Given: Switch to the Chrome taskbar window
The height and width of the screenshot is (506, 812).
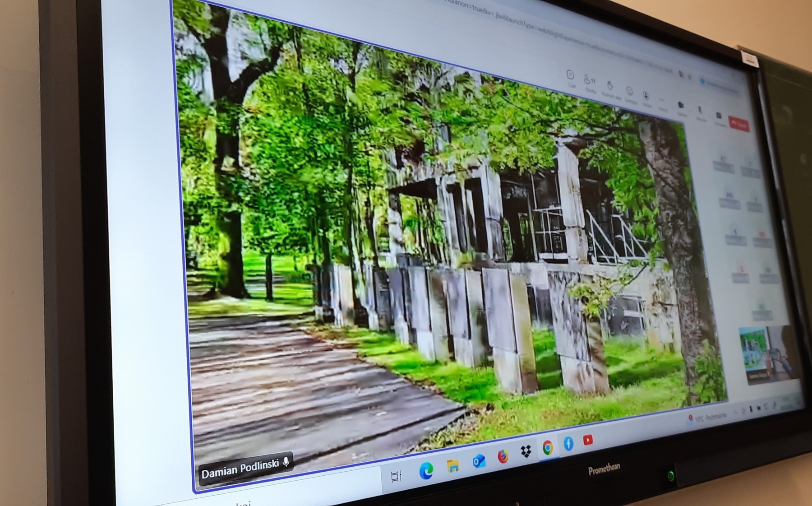Looking at the screenshot, I should [548, 447].
